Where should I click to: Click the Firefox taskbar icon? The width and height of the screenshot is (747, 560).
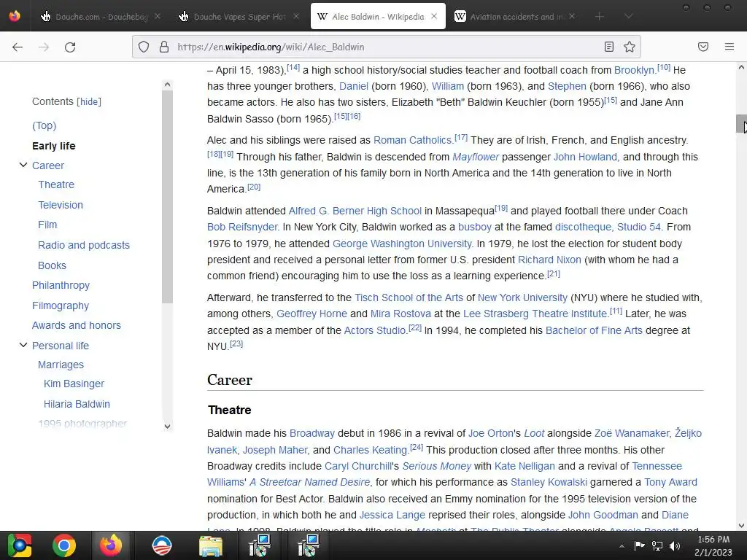[x=111, y=545]
